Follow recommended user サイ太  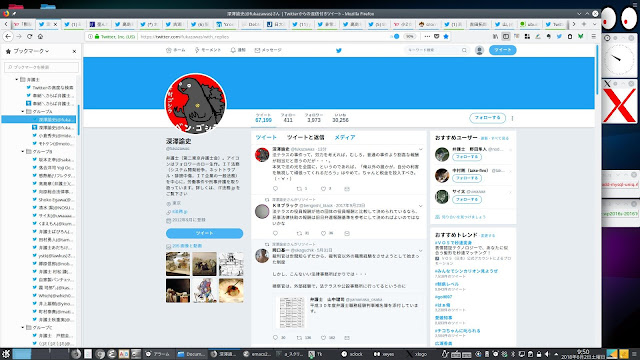[467, 200]
